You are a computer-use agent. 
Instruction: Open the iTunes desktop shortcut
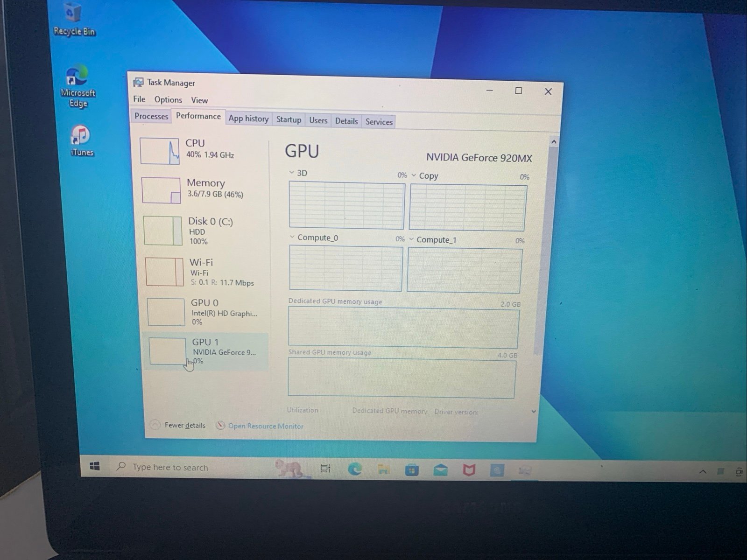tap(82, 140)
